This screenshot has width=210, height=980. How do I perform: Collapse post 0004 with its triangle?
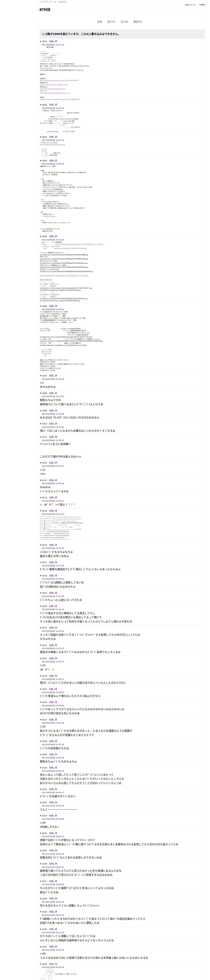click(41, 161)
